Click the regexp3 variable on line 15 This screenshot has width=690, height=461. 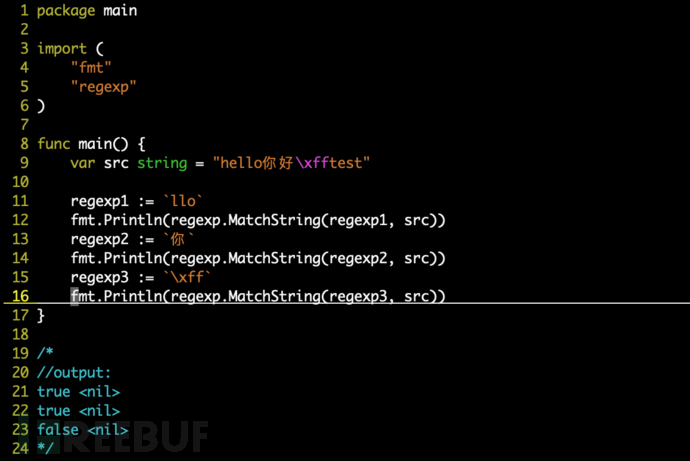tap(99, 278)
